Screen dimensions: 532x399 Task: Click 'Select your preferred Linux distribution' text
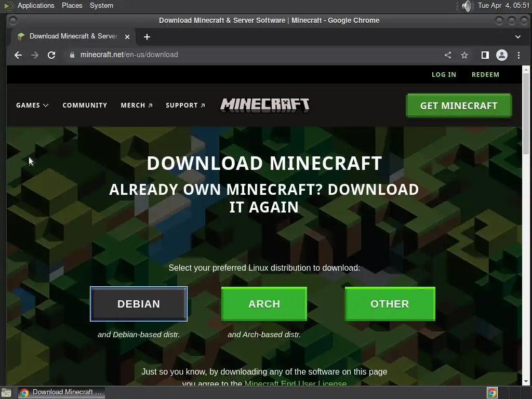264,268
